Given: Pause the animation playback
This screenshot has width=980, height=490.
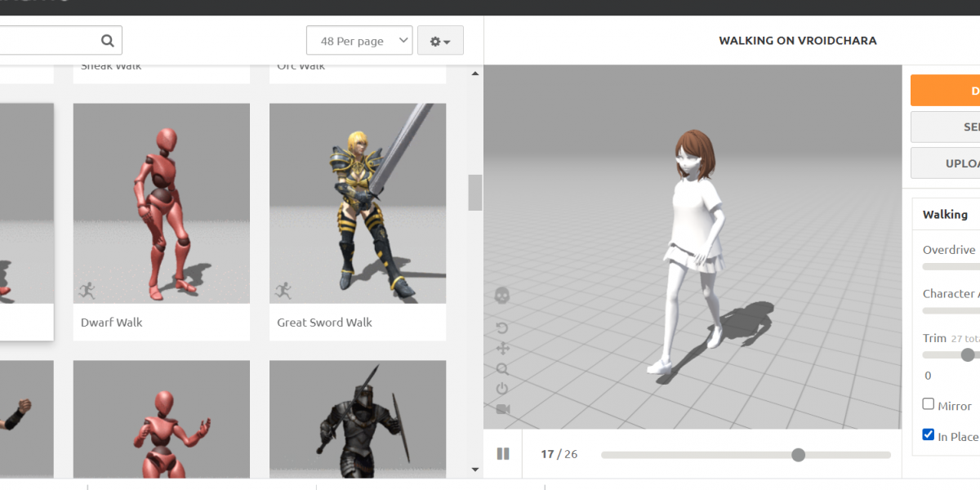Looking at the screenshot, I should coord(503,454).
